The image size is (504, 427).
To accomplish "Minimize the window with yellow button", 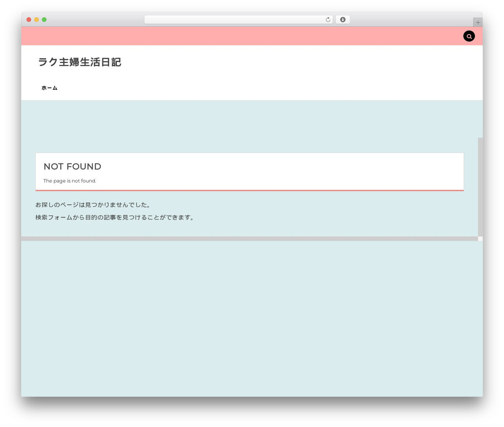I will pyautogui.click(x=37, y=20).
